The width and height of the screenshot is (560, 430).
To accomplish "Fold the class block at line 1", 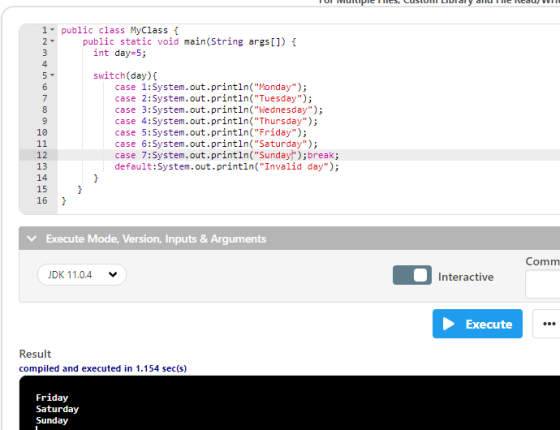I will point(52,30).
